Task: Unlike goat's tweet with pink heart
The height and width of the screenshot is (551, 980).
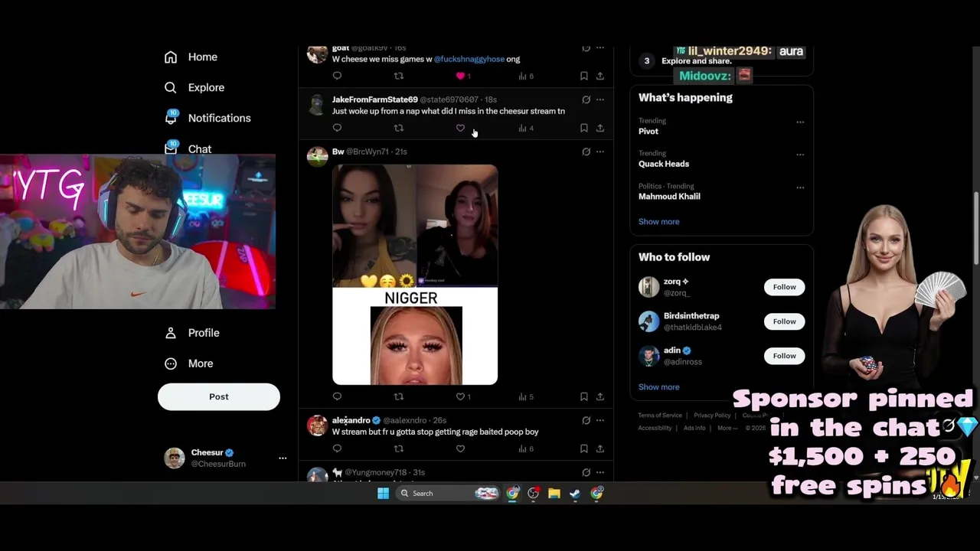Action: coord(460,76)
